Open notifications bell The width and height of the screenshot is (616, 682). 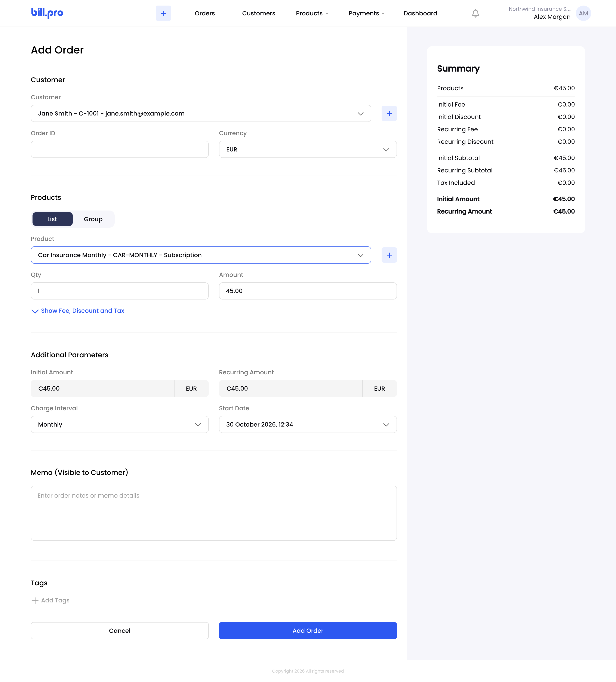point(475,13)
